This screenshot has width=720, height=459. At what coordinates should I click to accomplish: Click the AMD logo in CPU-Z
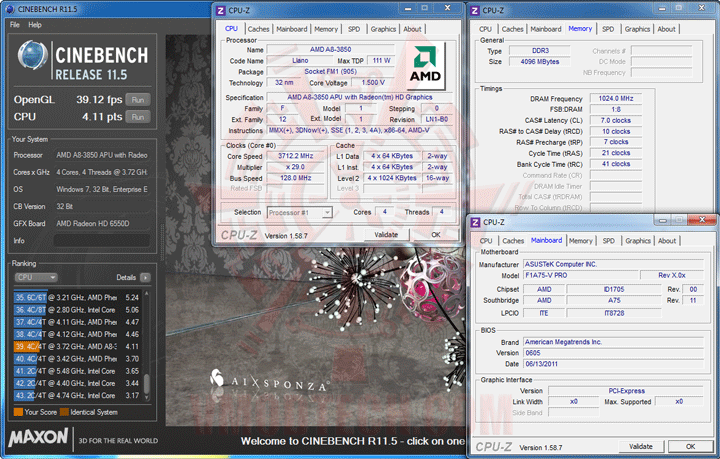tap(425, 65)
